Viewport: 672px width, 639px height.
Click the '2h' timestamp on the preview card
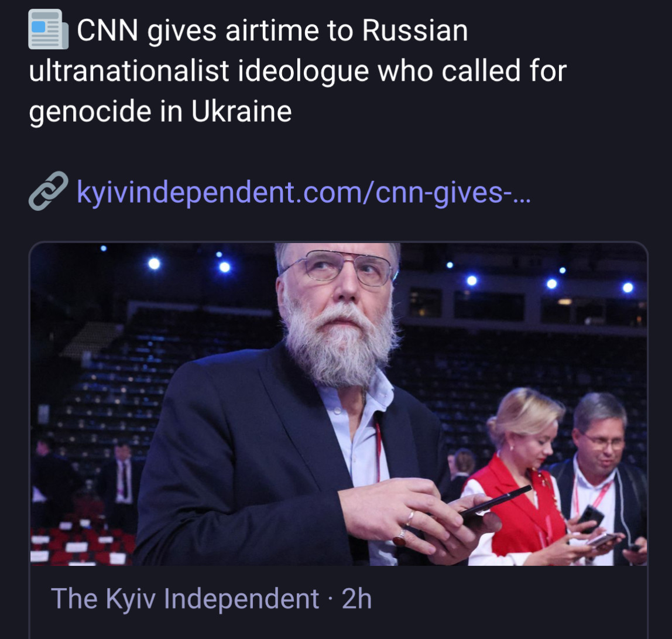click(x=356, y=598)
